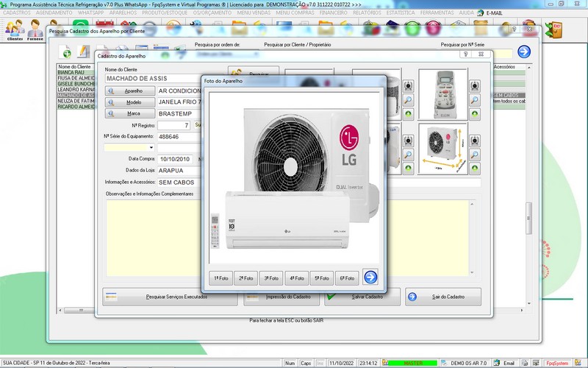Click Nº Registro field showing 7
Screen dimensions: 588x368
(x=174, y=125)
